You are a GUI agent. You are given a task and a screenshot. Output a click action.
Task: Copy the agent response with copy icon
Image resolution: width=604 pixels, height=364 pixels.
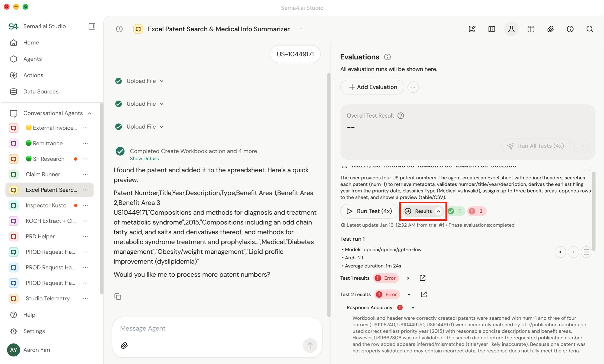[118, 296]
